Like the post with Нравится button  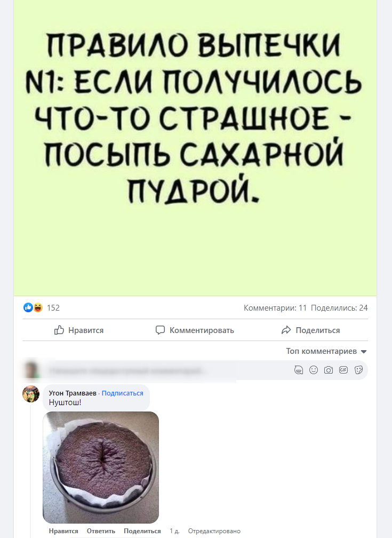click(79, 330)
